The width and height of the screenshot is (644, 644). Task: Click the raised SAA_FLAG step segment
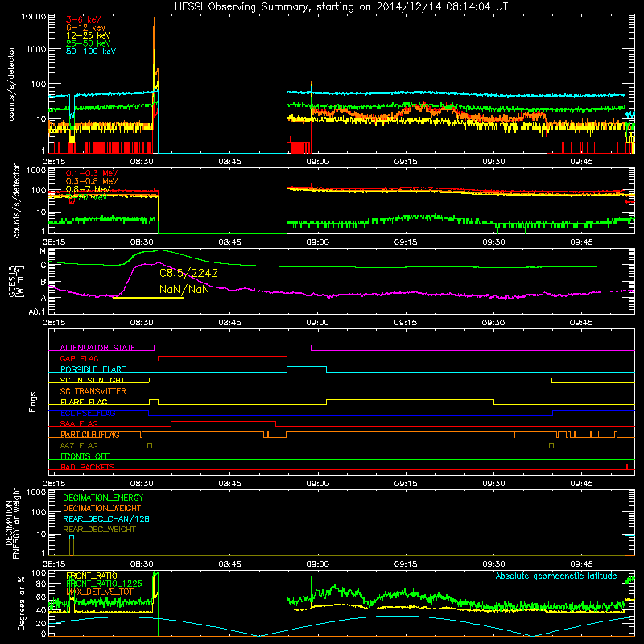point(223,421)
